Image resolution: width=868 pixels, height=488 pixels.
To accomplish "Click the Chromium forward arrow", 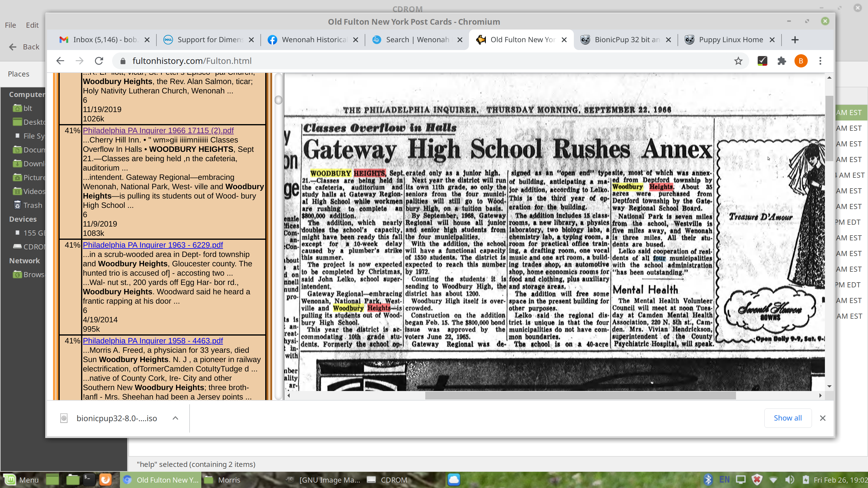I will (x=80, y=61).
